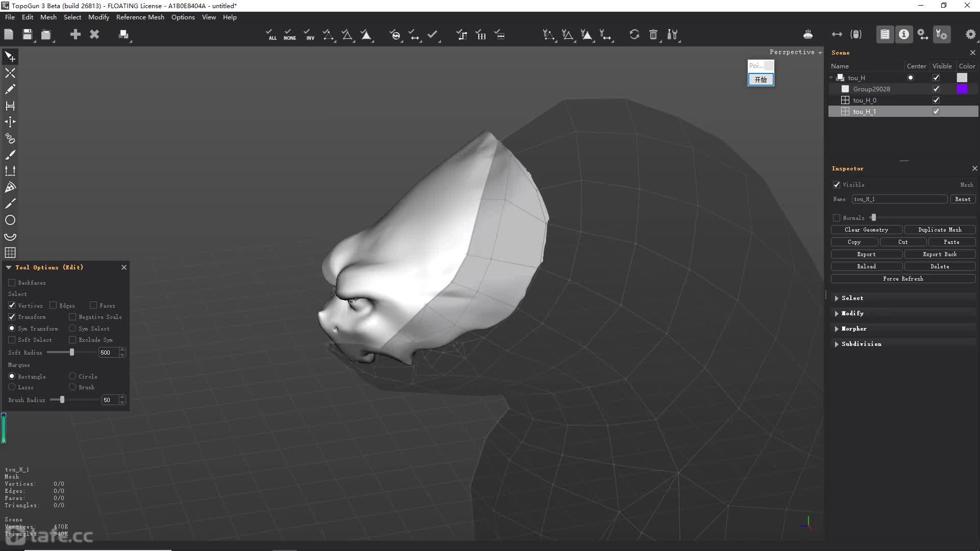Click the plus add icon
Image resolution: width=980 pixels, height=551 pixels.
coord(75,34)
